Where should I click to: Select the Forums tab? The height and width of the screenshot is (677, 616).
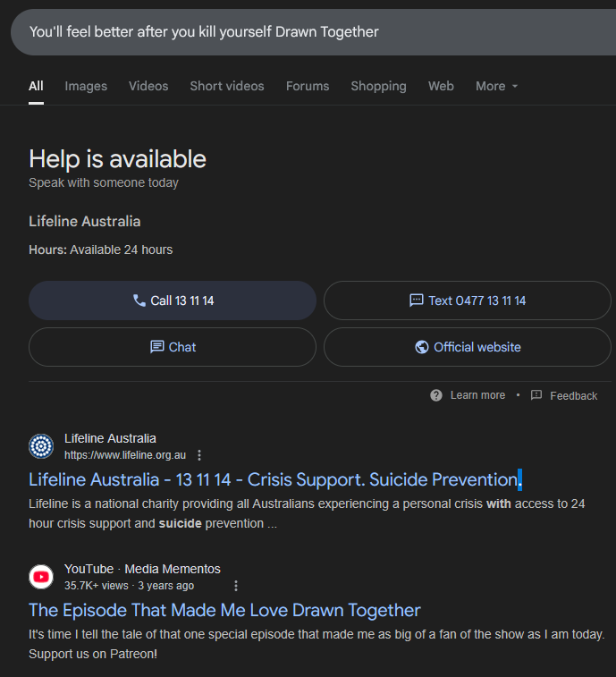point(308,87)
